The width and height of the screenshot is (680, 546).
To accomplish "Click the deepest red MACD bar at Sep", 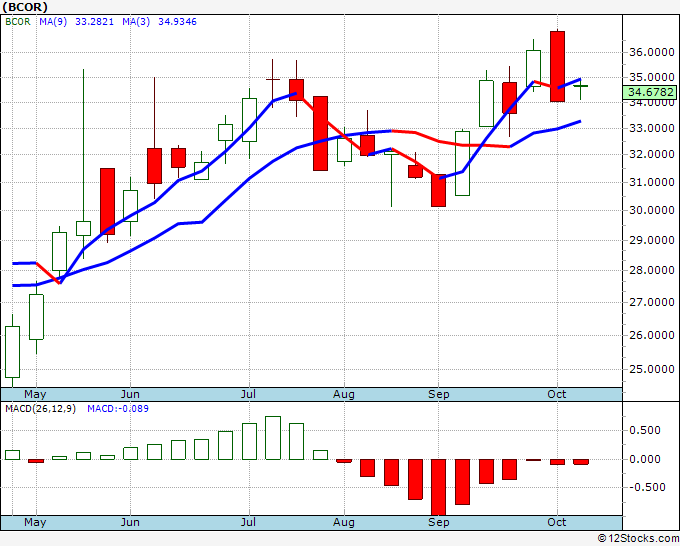I will point(438,487).
